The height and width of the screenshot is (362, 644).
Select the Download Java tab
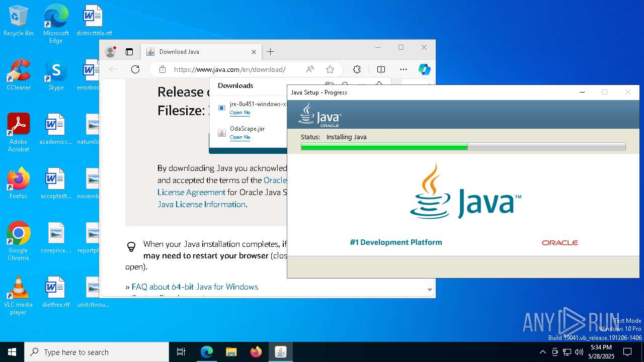pyautogui.click(x=201, y=52)
